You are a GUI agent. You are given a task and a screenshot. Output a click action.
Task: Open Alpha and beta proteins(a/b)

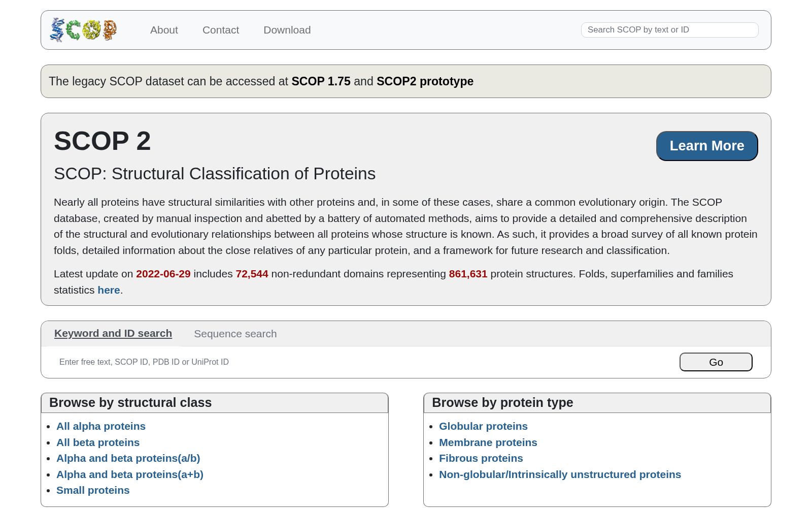pyautogui.click(x=128, y=458)
